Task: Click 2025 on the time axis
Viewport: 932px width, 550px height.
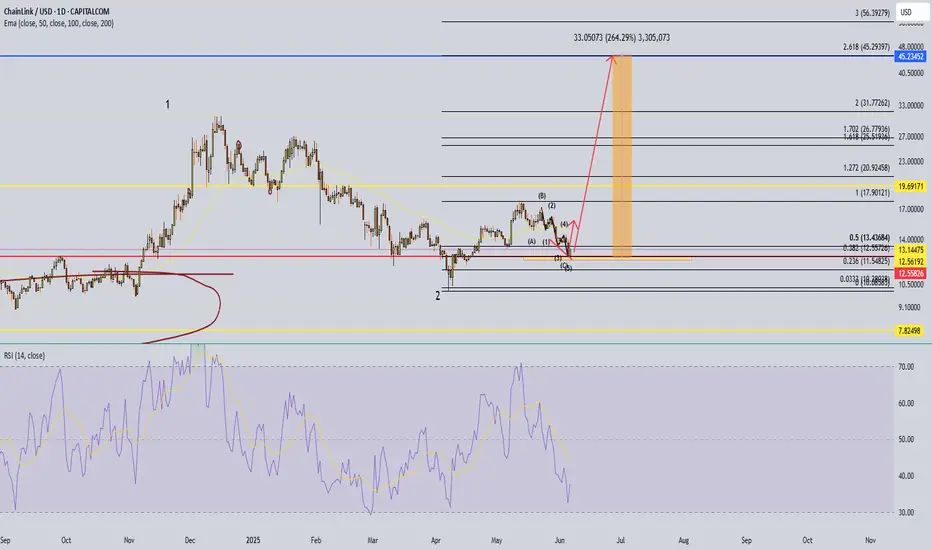Action: point(253,540)
